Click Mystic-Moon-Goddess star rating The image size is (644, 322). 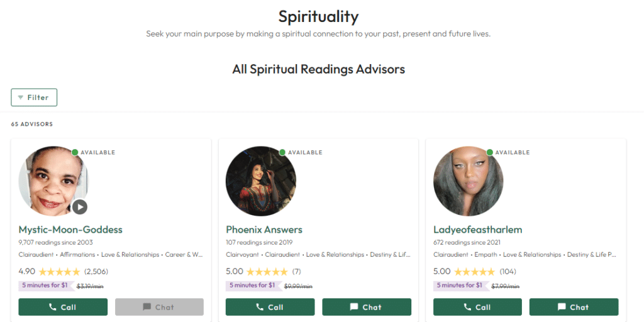(59, 272)
